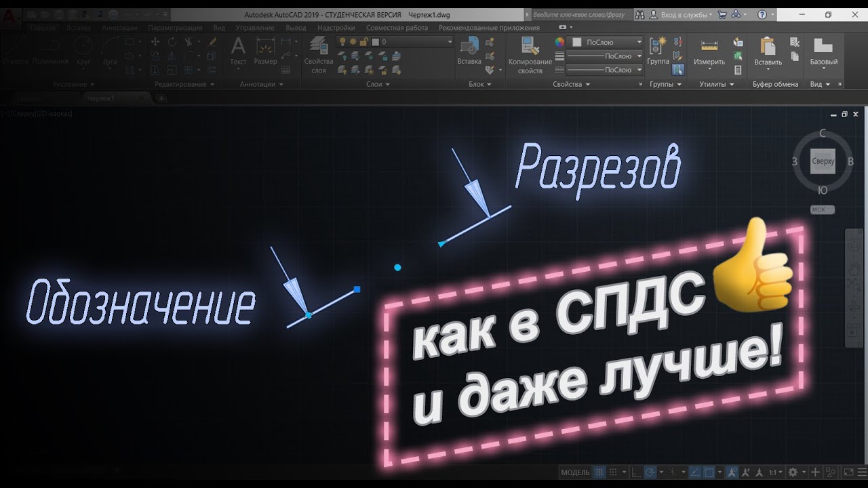The height and width of the screenshot is (488, 868).
Task: Insert a table from Аннотации panel
Action: click(x=285, y=68)
